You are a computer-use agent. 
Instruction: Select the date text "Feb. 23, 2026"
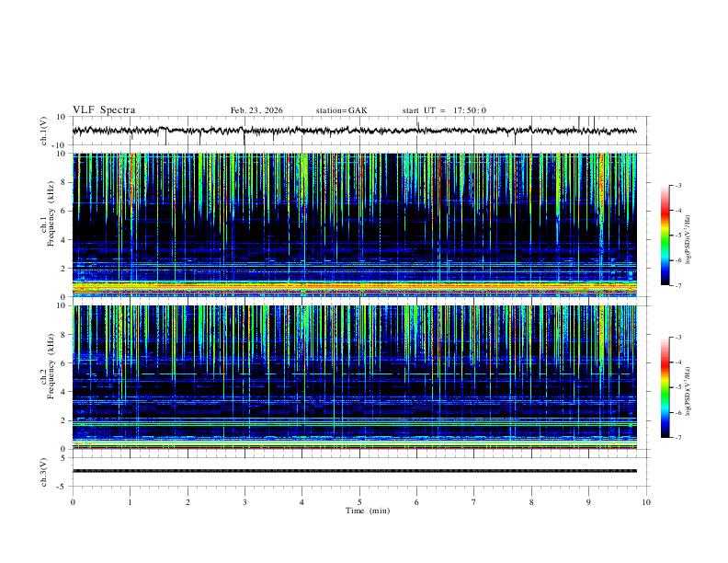(x=256, y=110)
